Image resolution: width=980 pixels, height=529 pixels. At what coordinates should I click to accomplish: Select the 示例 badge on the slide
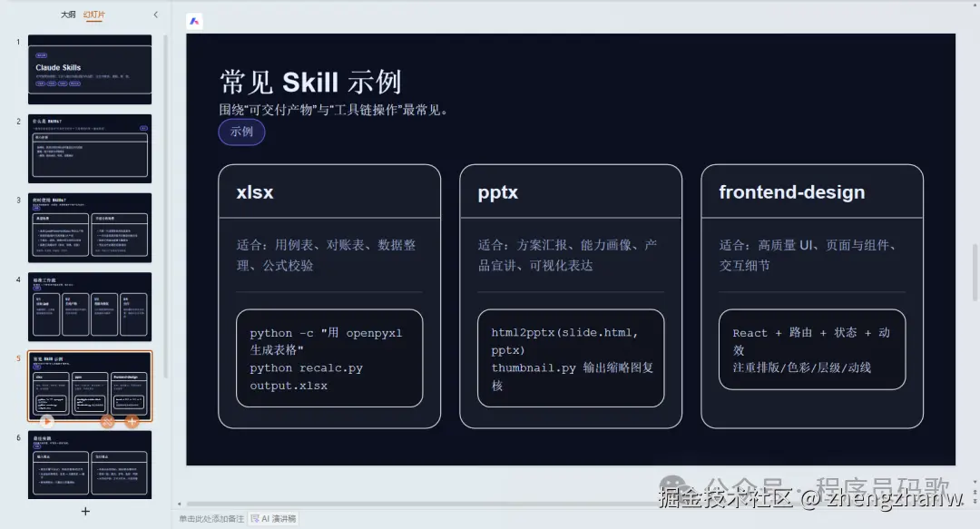point(241,132)
